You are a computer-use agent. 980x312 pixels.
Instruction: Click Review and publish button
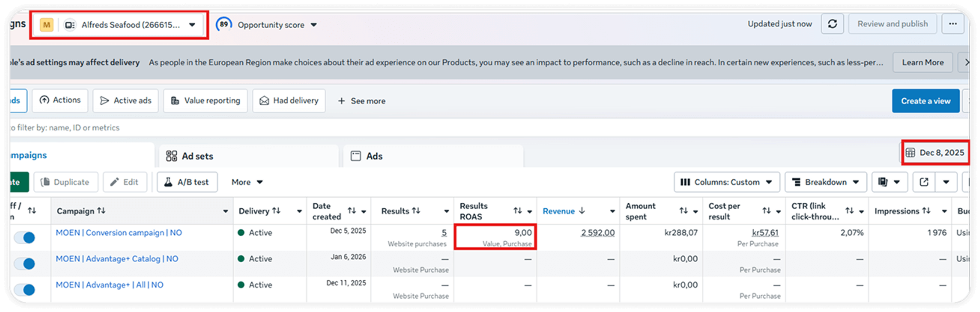892,24
